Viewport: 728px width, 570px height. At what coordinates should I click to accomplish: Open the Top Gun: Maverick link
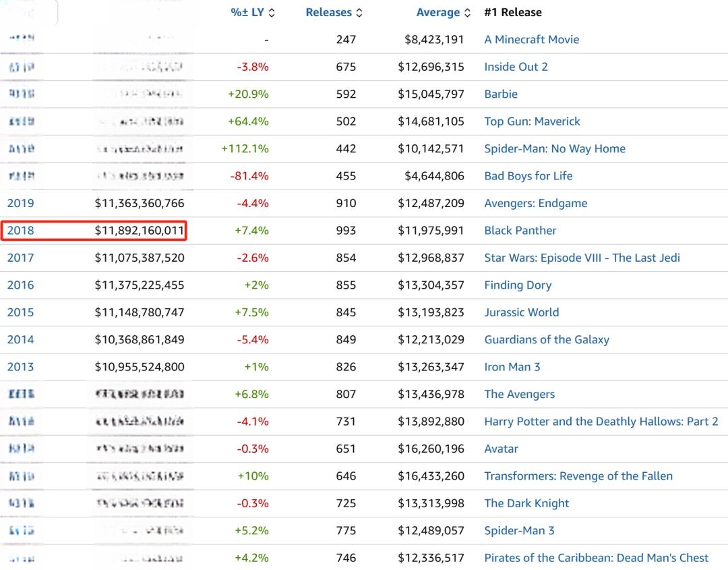pos(532,121)
